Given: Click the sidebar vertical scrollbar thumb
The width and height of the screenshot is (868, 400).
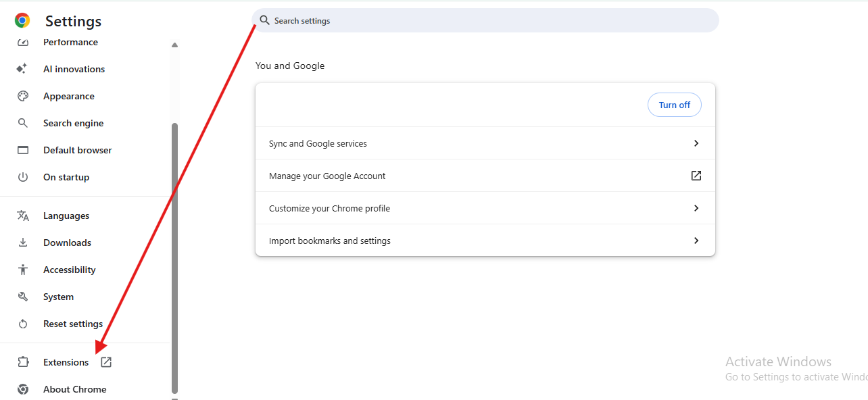Looking at the screenshot, I should [x=175, y=258].
